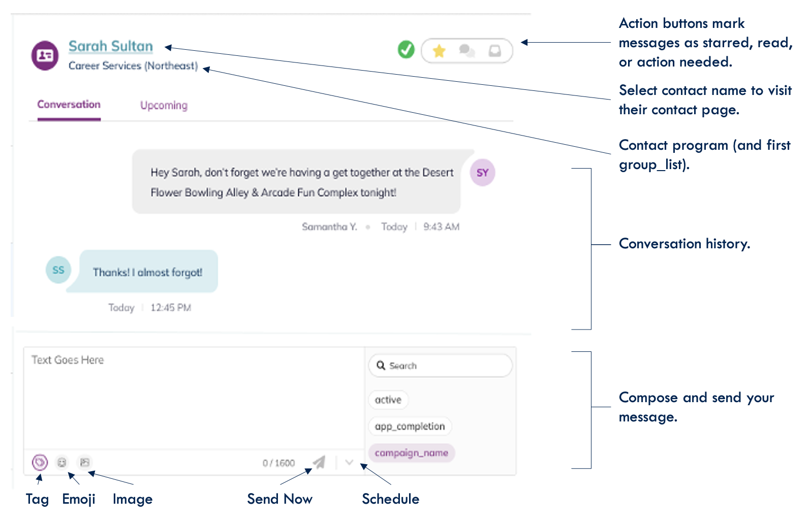
Task: Toggle the action needed inbox icon
Action: pos(494,51)
